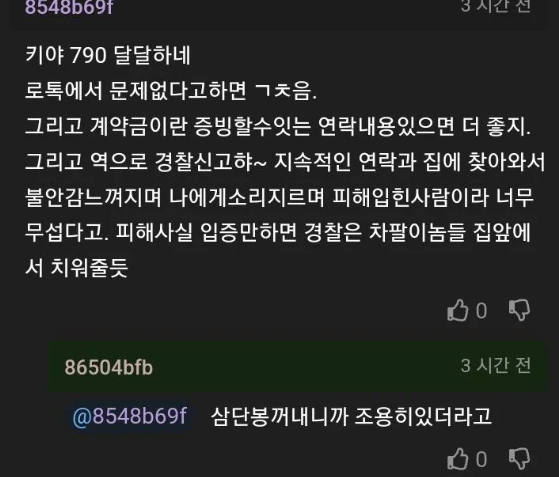Click the green reply header bar
This screenshot has width=559, height=477.
297,367
